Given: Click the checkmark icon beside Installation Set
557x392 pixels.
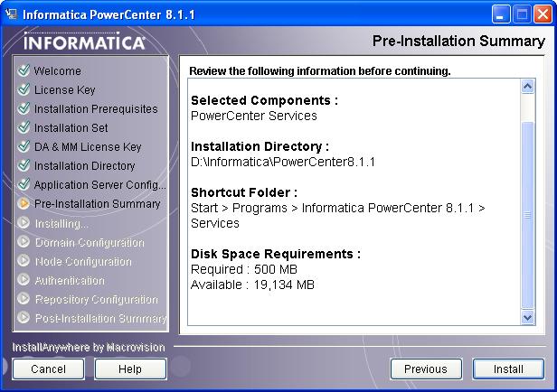Looking at the screenshot, I should tap(24, 127).
